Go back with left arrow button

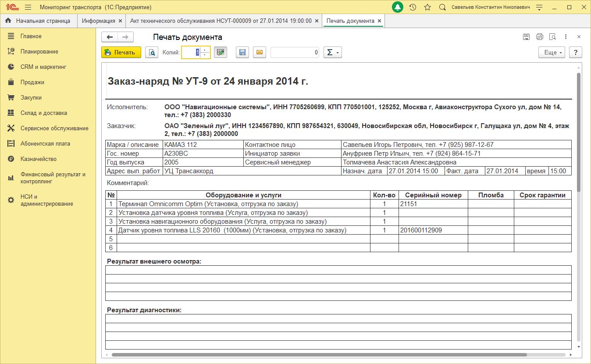tap(110, 37)
